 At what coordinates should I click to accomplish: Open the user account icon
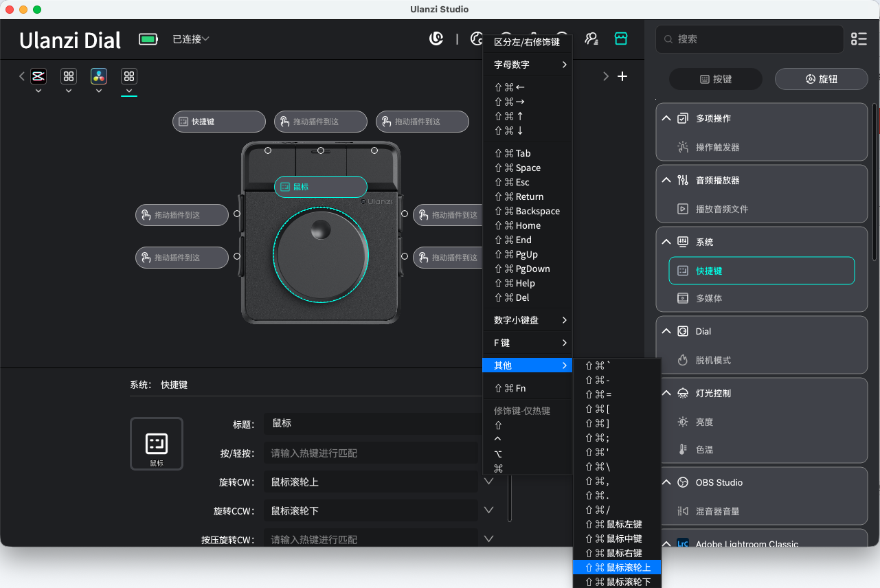point(591,38)
